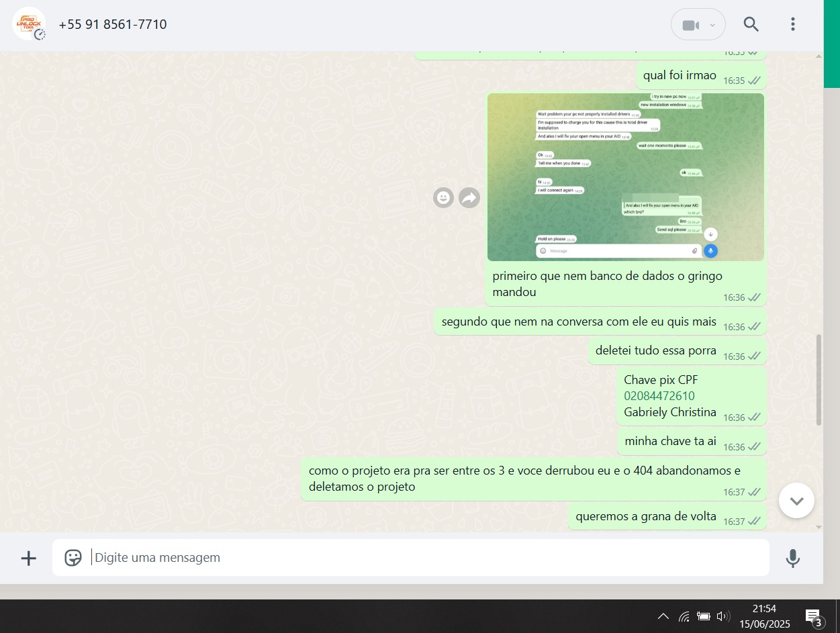Click the 02084472610 number link
Screen dimensions: 840x633
click(x=659, y=396)
